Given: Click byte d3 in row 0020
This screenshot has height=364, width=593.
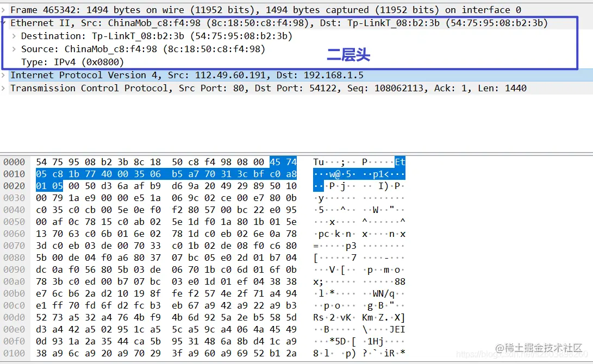Looking at the screenshot, I should pyautogui.click(x=107, y=186).
